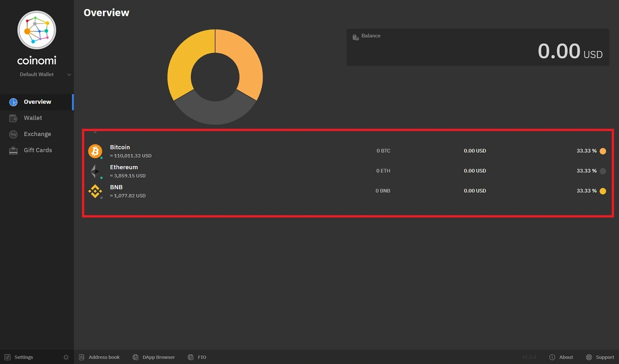This screenshot has width=619, height=364.
Task: Click the Gift Cards sidebar icon
Action: pos(14,150)
